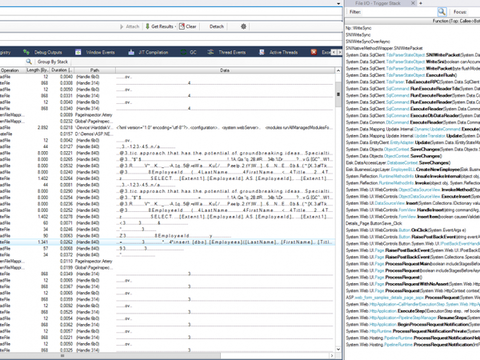The image size is (480, 360).
Task: Open the dropdown arrow at top of panel
Action: pyautogui.click(x=339, y=3)
